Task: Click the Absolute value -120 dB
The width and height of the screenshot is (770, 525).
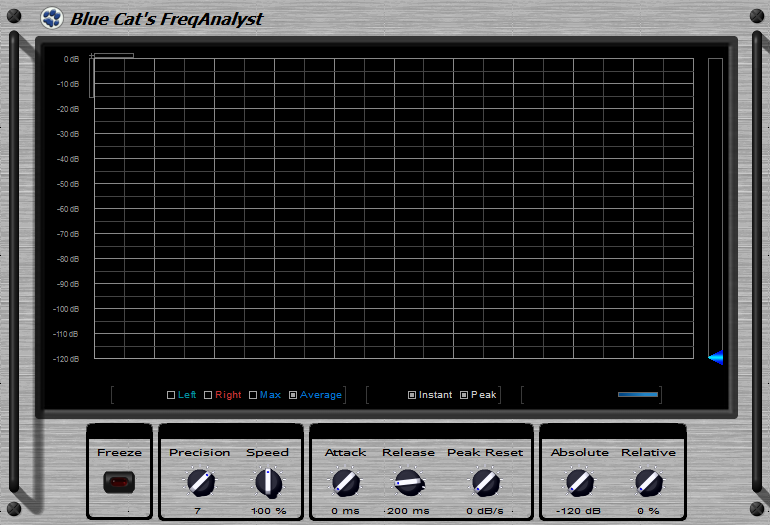Action: click(578, 511)
